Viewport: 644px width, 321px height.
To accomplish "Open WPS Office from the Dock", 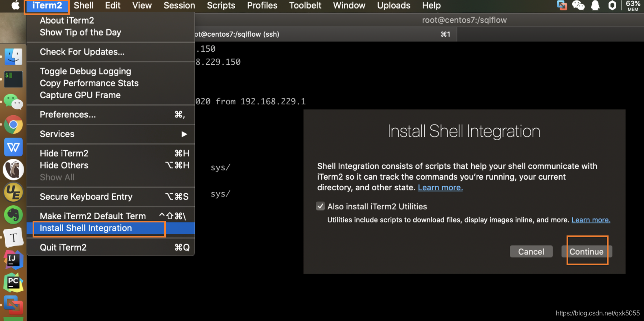I will (x=13, y=147).
